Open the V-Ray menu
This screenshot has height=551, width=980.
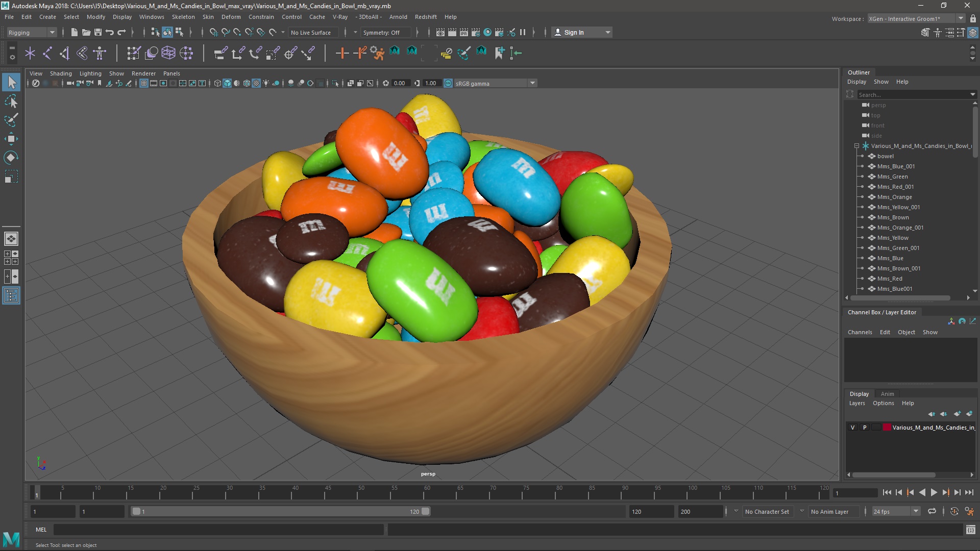click(x=340, y=17)
